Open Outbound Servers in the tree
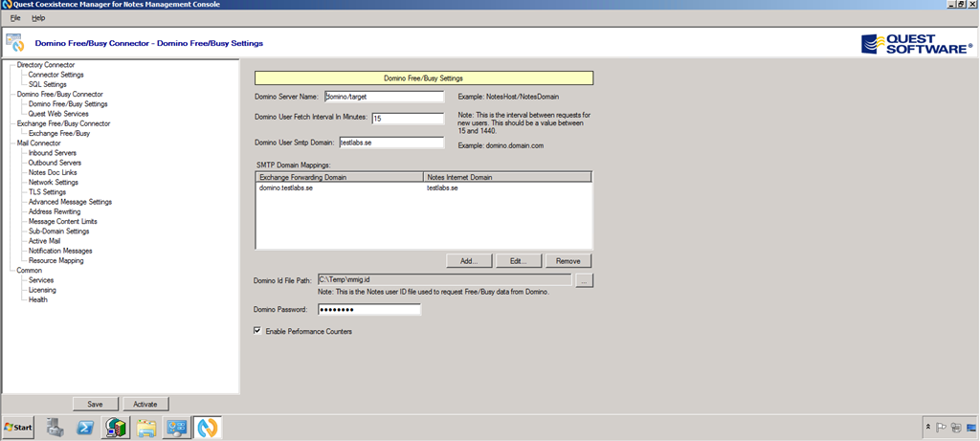Screen dimensions: 980x441 coord(55,163)
